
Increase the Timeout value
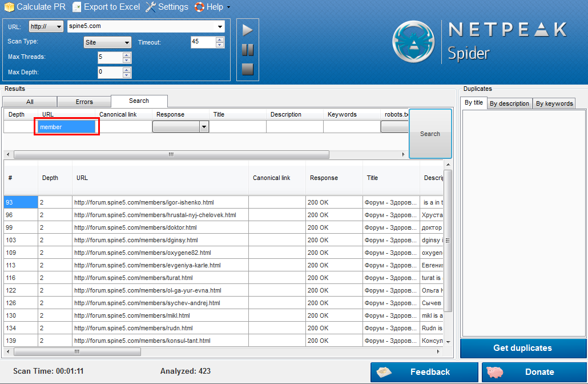(x=220, y=39)
